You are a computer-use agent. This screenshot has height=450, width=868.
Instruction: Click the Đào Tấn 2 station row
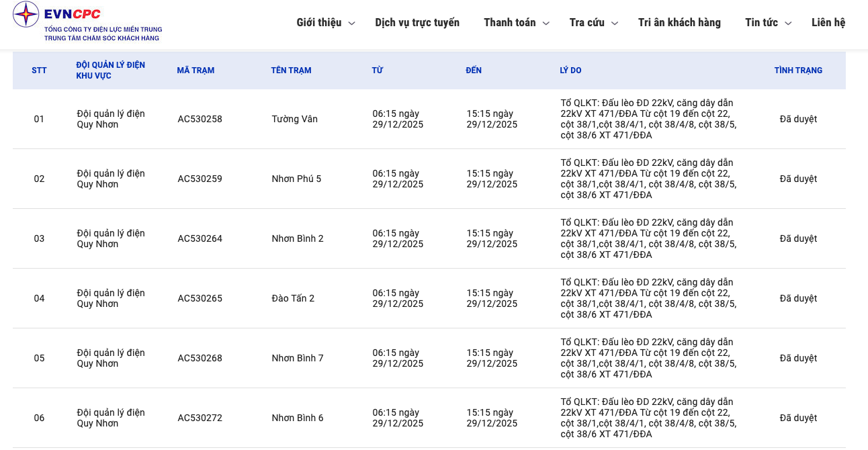[x=293, y=299]
